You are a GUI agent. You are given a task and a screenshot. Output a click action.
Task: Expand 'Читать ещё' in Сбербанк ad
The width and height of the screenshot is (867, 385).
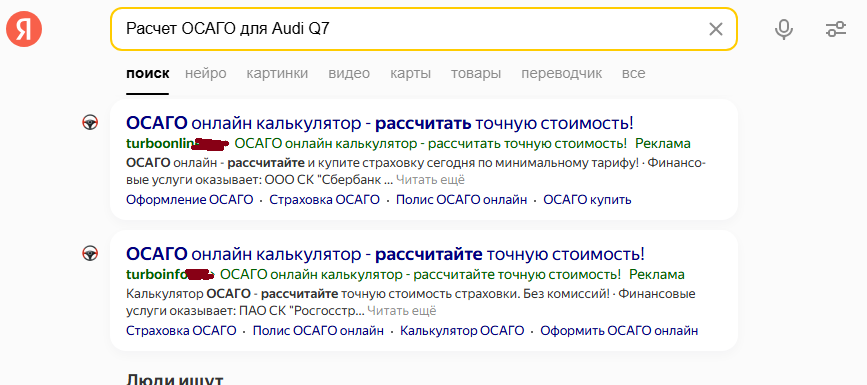[430, 180]
